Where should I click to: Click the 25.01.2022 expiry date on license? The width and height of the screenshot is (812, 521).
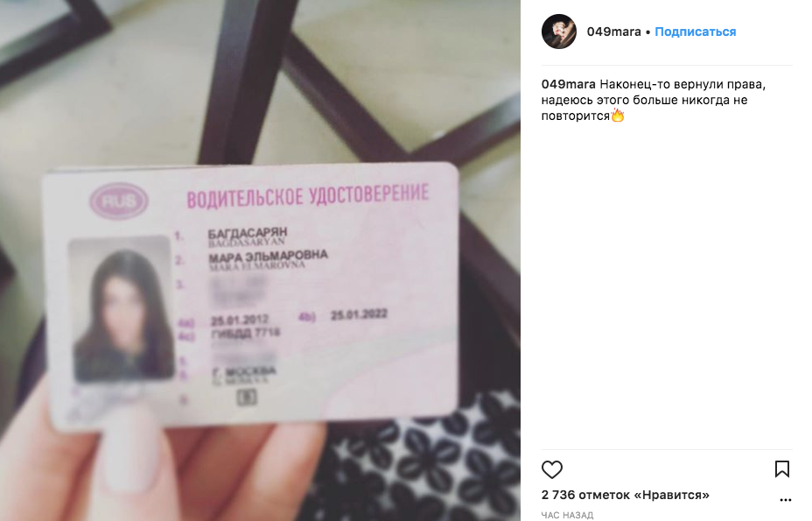click(359, 314)
